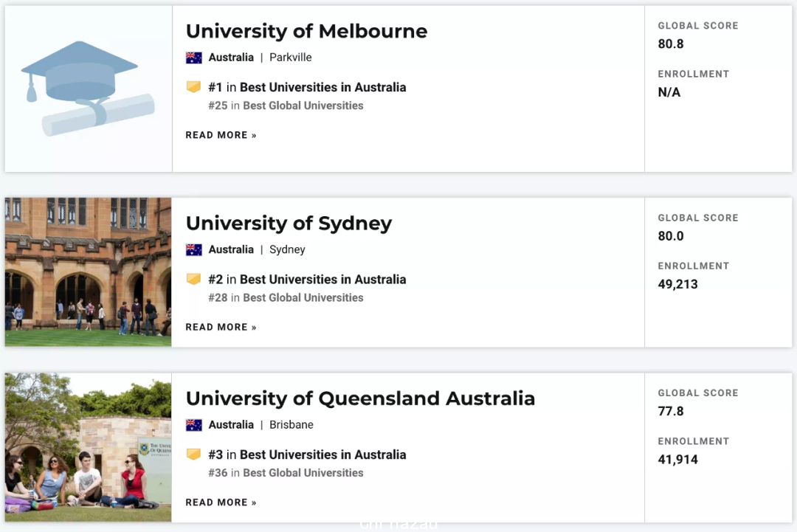
Task: Open the University of Melbourne title link
Action: (306, 31)
